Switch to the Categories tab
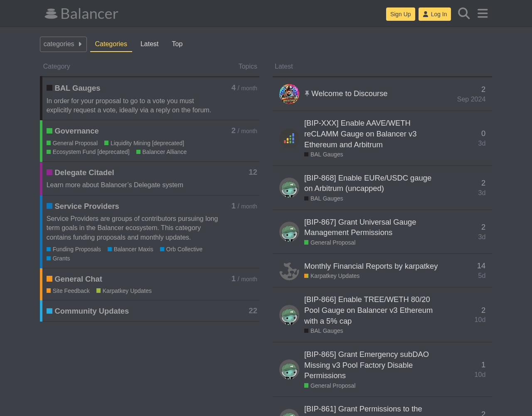The height and width of the screenshot is (416, 532). pyautogui.click(x=111, y=44)
